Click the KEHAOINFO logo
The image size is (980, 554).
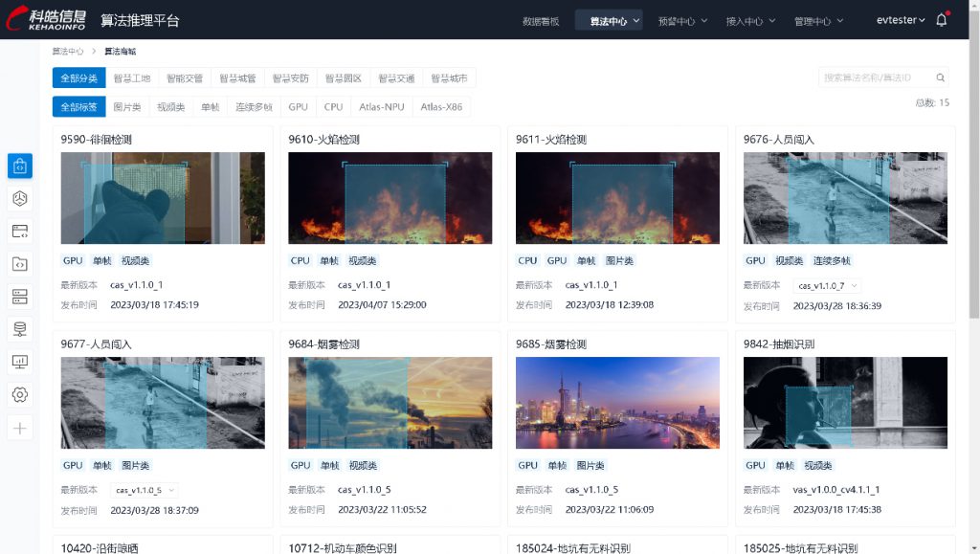[46, 19]
